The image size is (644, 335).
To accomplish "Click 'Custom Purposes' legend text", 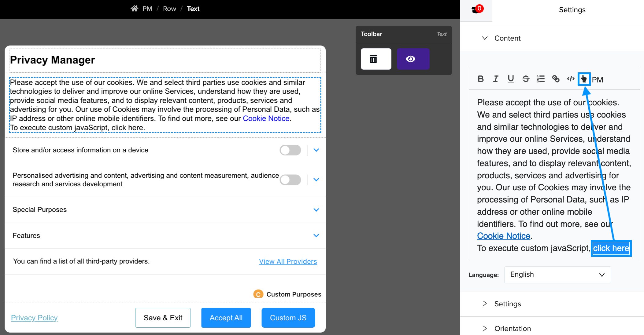I will point(294,294).
